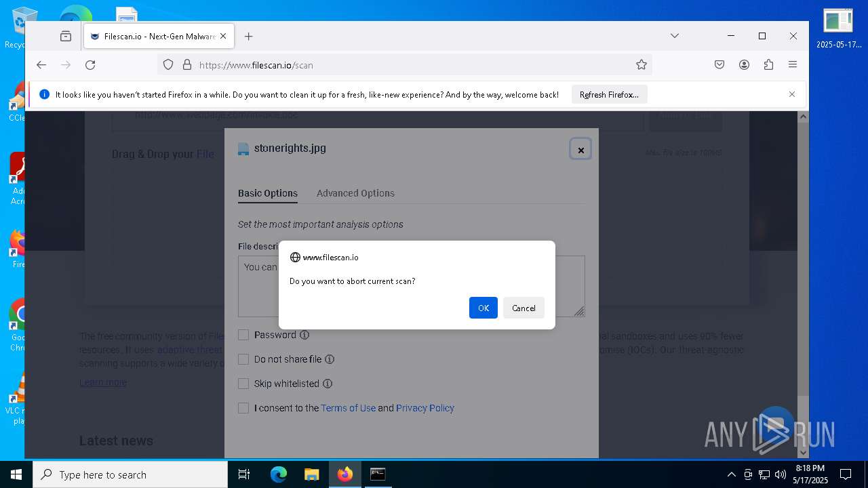The height and width of the screenshot is (488, 868).
Task: Confirm abort with the OK button
Action: coord(483,308)
